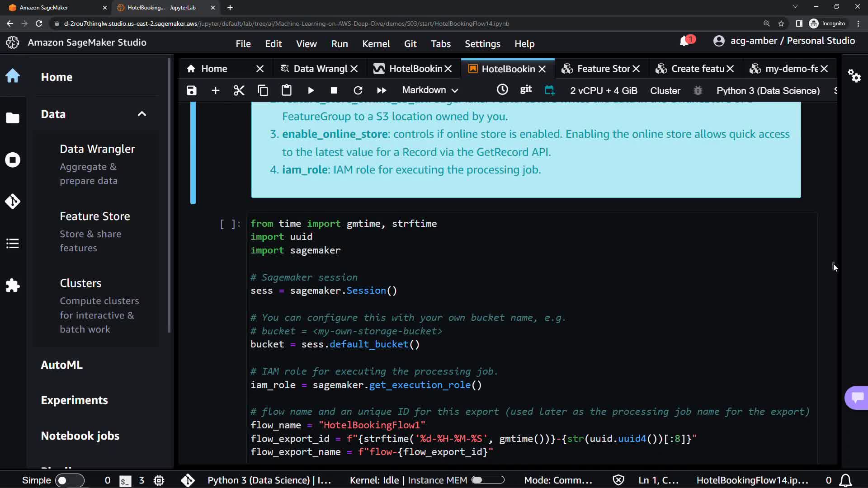Open the Markdown cell type dropdown
Image resolution: width=868 pixels, height=488 pixels.
pos(430,90)
